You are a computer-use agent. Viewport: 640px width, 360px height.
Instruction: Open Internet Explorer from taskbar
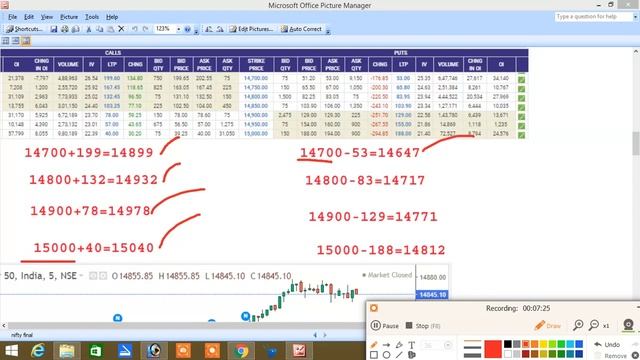click(x=38, y=351)
